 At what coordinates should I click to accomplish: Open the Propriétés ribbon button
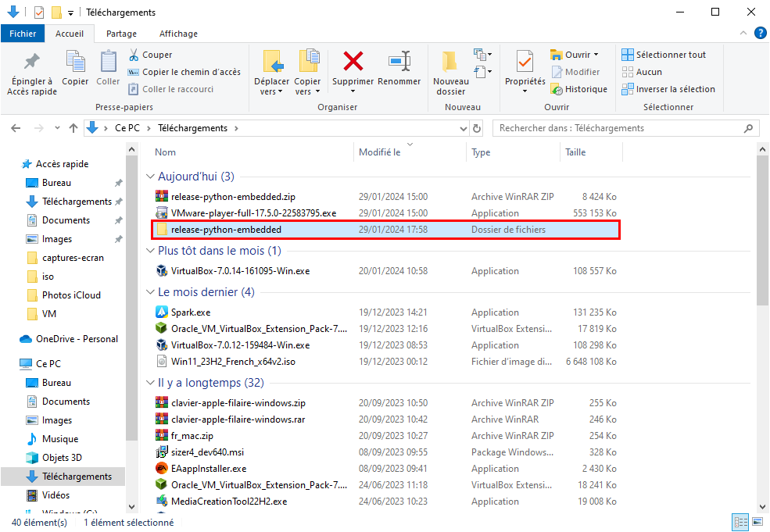525,72
